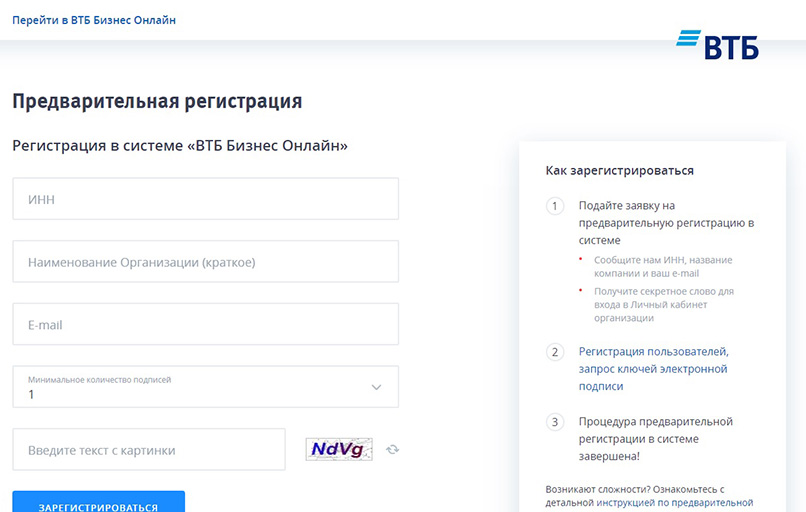The image size is (806, 512).
Task: Refresh the captcha image
Action: click(393, 449)
